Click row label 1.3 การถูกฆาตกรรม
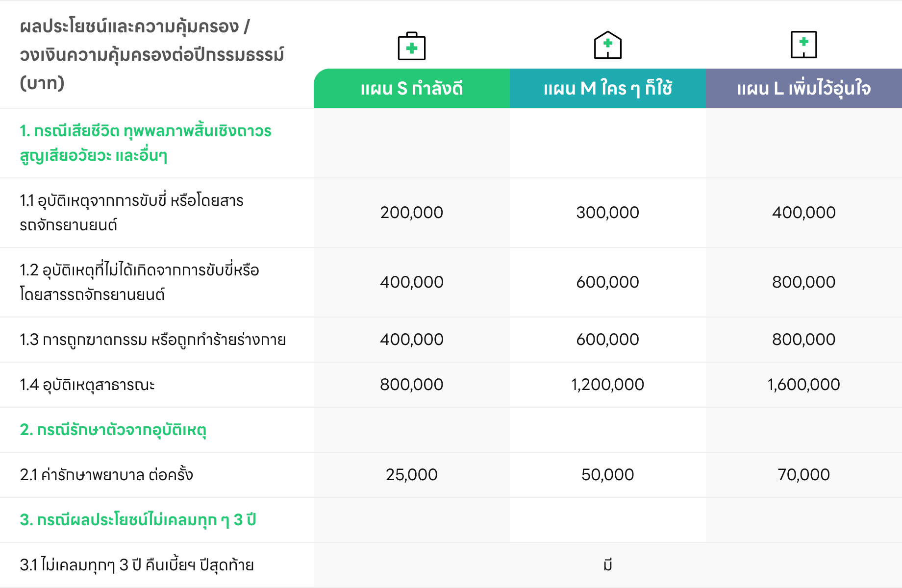Screen dimensions: 902x588 click(152, 340)
